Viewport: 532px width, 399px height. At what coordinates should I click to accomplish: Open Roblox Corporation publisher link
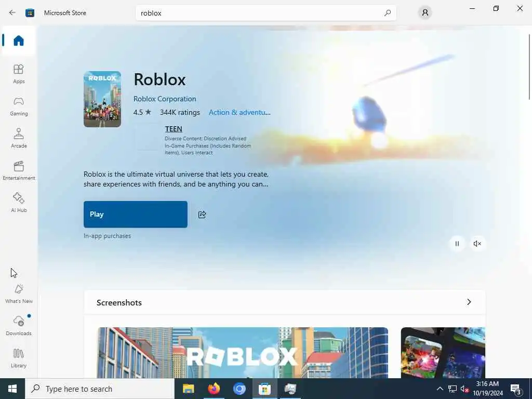[165, 99]
